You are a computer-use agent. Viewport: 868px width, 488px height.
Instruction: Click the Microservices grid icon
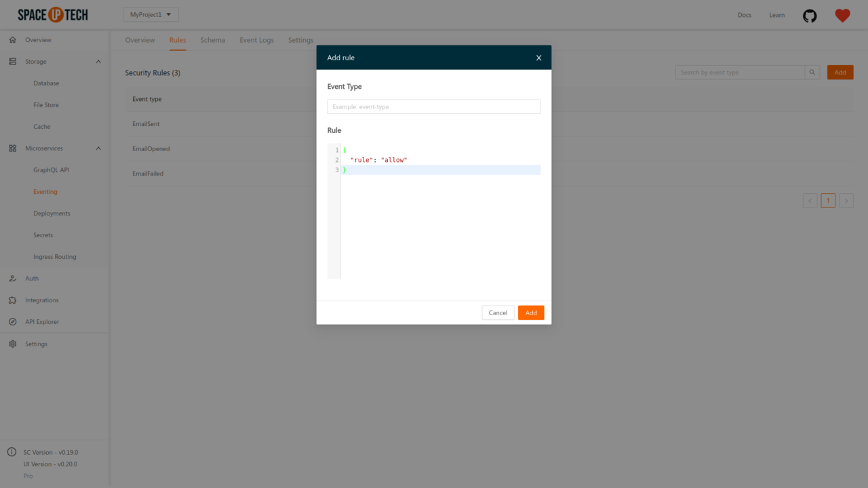[12, 148]
